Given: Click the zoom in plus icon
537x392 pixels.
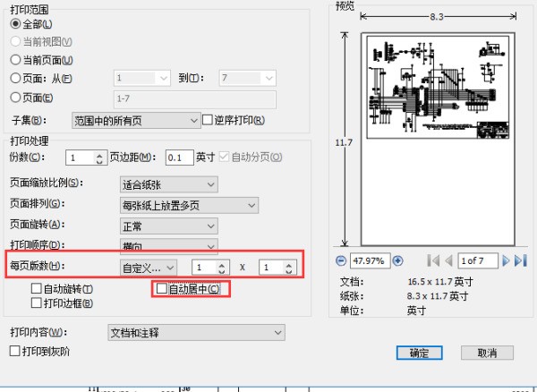Looking at the screenshot, I should tap(398, 260).
